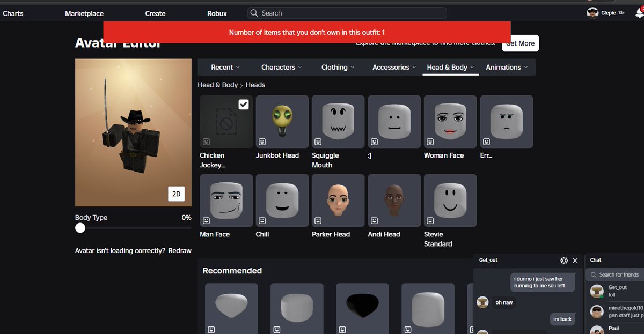Click the emote icon on Squiggle Mouth

(318, 142)
